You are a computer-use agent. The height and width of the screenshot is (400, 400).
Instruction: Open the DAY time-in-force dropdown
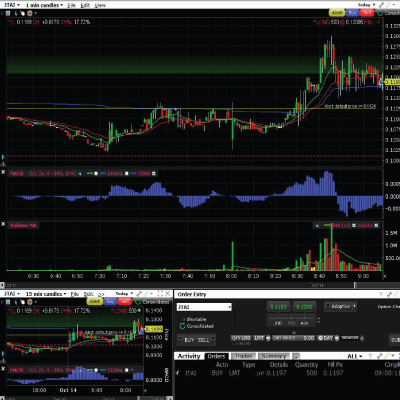(x=327, y=338)
